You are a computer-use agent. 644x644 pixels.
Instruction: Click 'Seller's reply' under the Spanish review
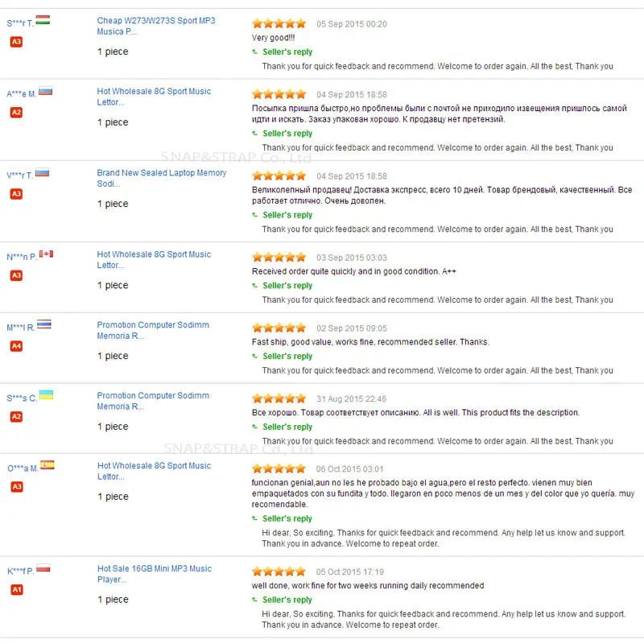(287, 519)
